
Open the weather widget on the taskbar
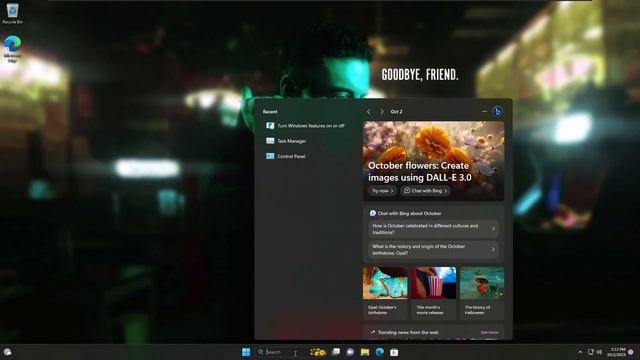coord(7,352)
